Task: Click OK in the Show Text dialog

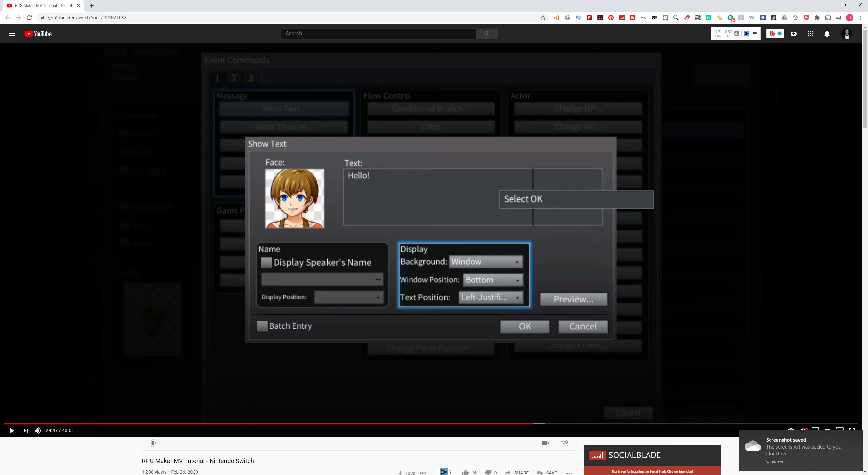Action: 525,326
